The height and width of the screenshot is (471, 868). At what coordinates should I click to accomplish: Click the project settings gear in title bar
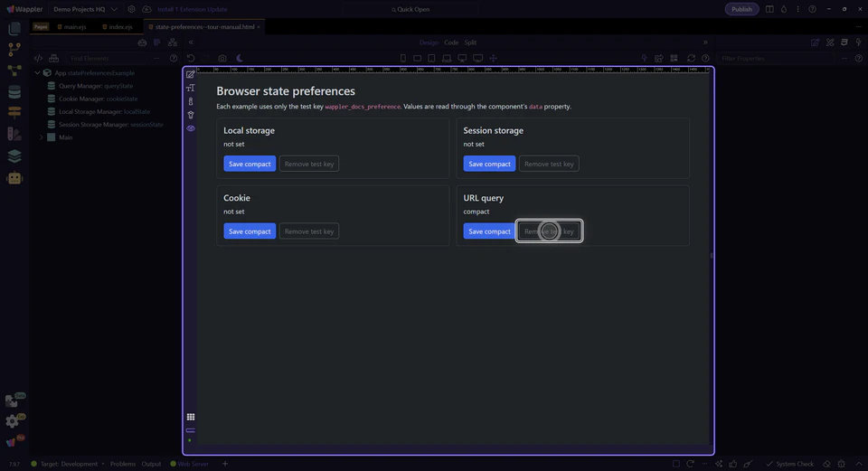click(131, 9)
